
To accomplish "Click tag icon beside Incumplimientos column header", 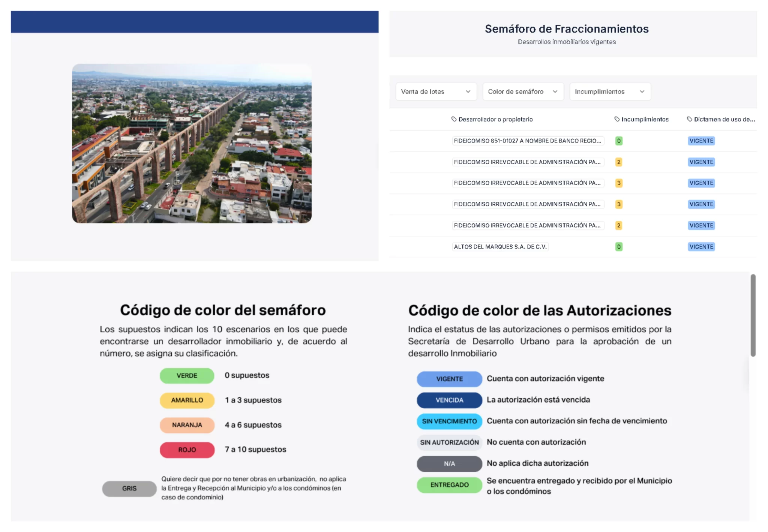I will 617,119.
